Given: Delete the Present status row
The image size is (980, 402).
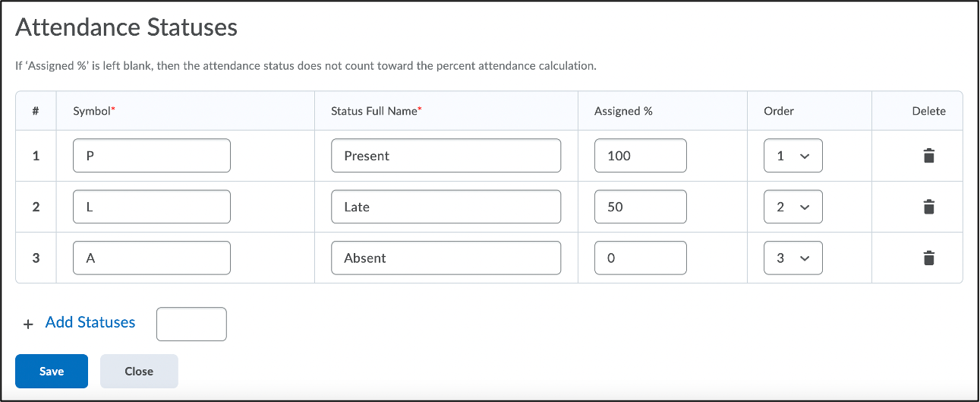Looking at the screenshot, I should pyautogui.click(x=928, y=156).
